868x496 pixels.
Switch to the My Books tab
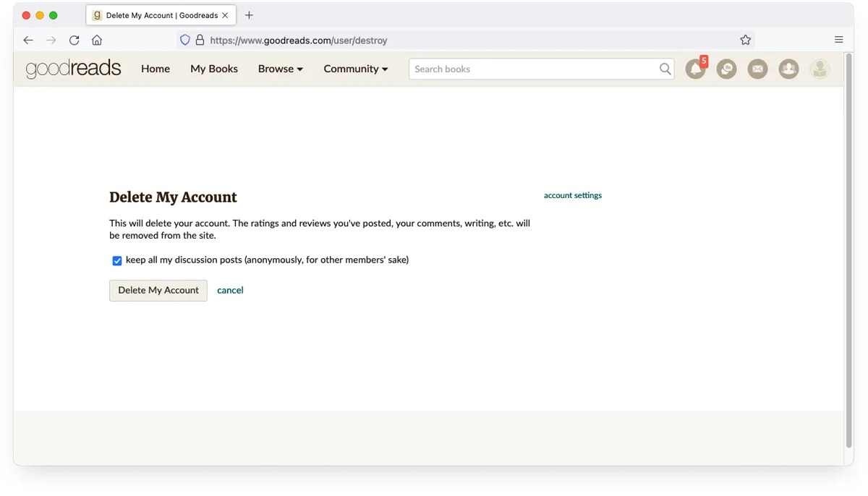213,69
